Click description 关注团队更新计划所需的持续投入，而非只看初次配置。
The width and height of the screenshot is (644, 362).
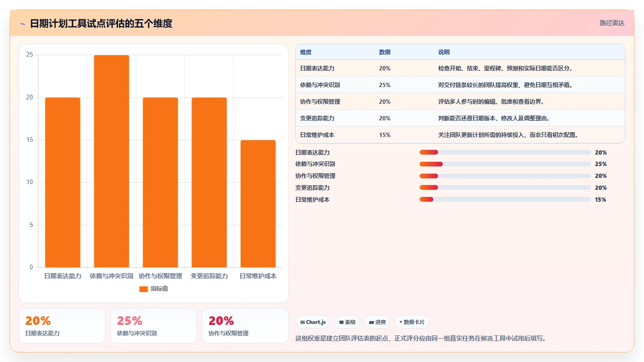pos(508,135)
